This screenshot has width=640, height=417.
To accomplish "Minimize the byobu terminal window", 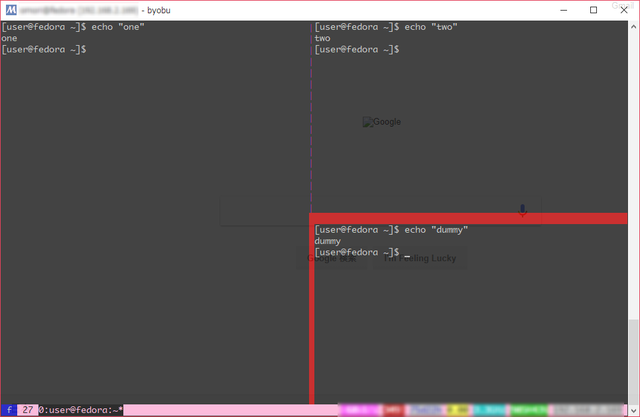I will click(564, 10).
